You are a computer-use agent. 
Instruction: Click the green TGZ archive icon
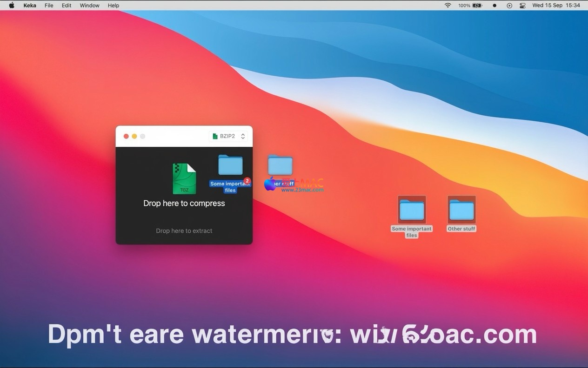click(x=184, y=179)
